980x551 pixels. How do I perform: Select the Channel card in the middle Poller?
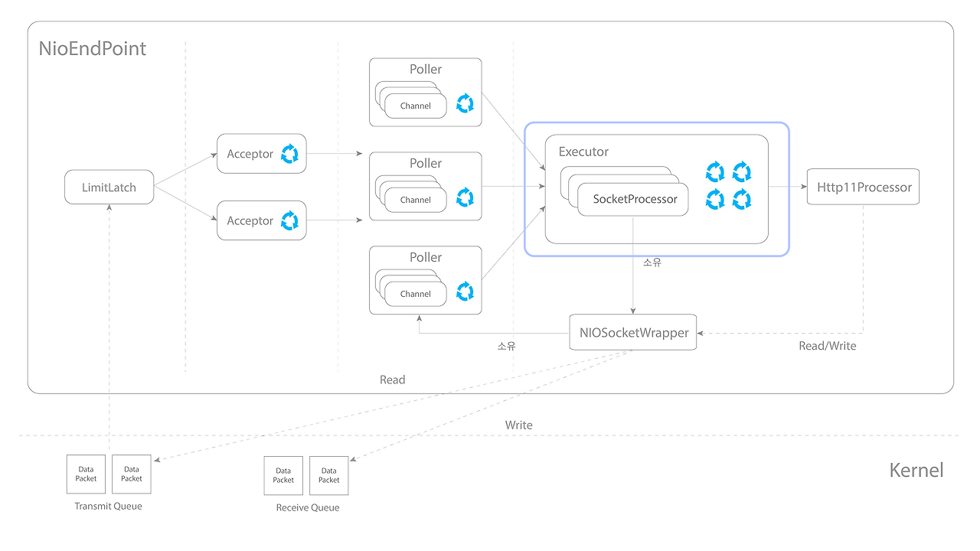[x=416, y=200]
